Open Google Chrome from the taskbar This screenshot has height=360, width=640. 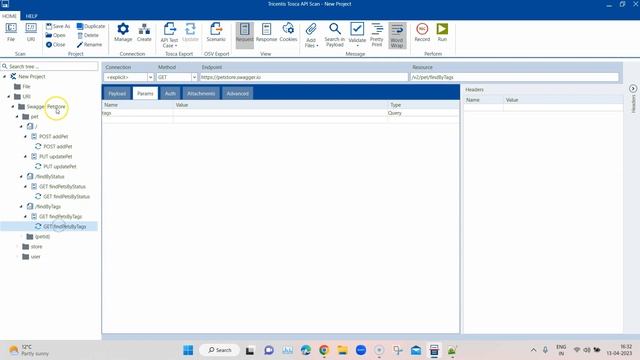(x=324, y=350)
